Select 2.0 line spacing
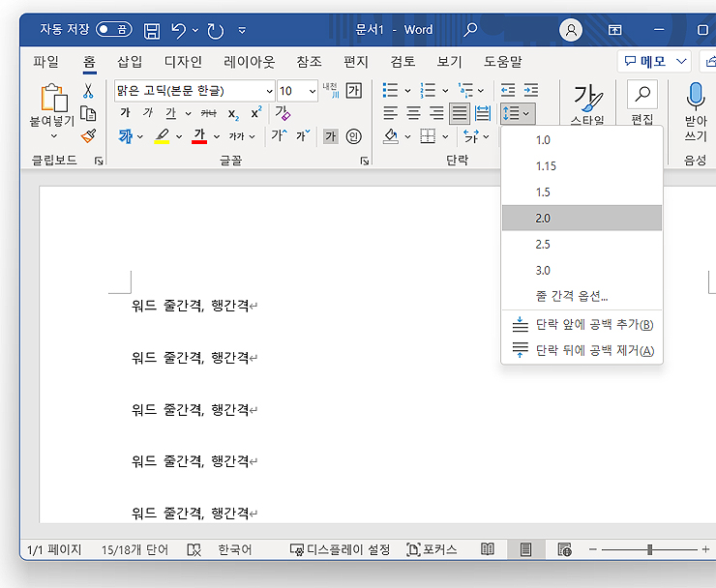Image resolution: width=716 pixels, height=588 pixels. click(582, 219)
